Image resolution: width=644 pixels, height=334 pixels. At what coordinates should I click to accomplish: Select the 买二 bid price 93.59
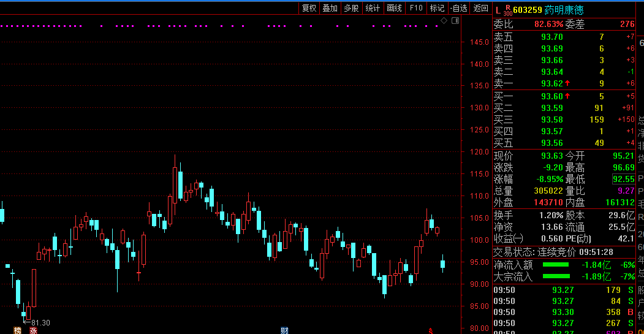point(552,108)
